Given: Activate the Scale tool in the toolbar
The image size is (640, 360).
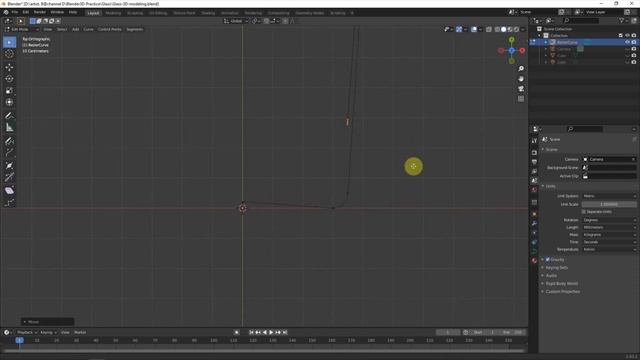Looking at the screenshot, I should [x=9, y=91].
